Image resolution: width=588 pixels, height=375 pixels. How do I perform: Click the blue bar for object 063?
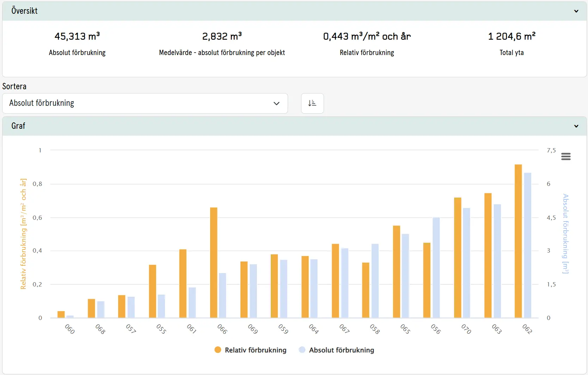point(497,261)
